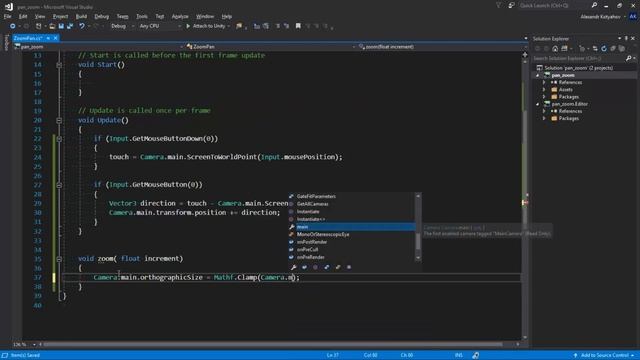
Task: Pin the Solution Explorer panel
Action: pos(626,38)
